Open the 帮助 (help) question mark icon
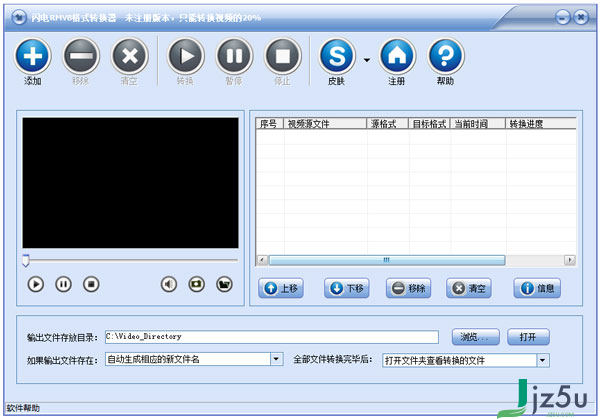This screenshot has width=600, height=419. coord(446,56)
